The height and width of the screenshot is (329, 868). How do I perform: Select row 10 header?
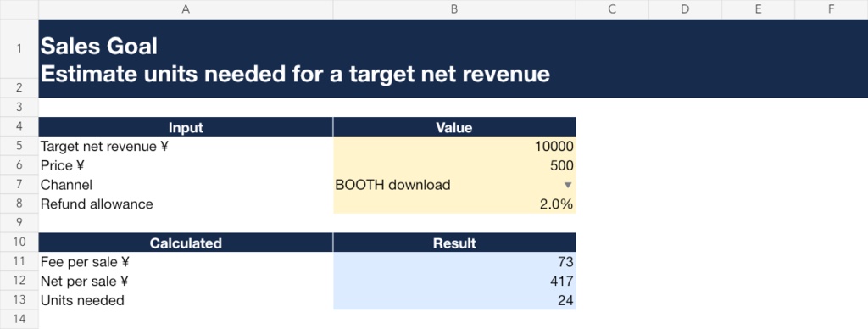pos(19,243)
